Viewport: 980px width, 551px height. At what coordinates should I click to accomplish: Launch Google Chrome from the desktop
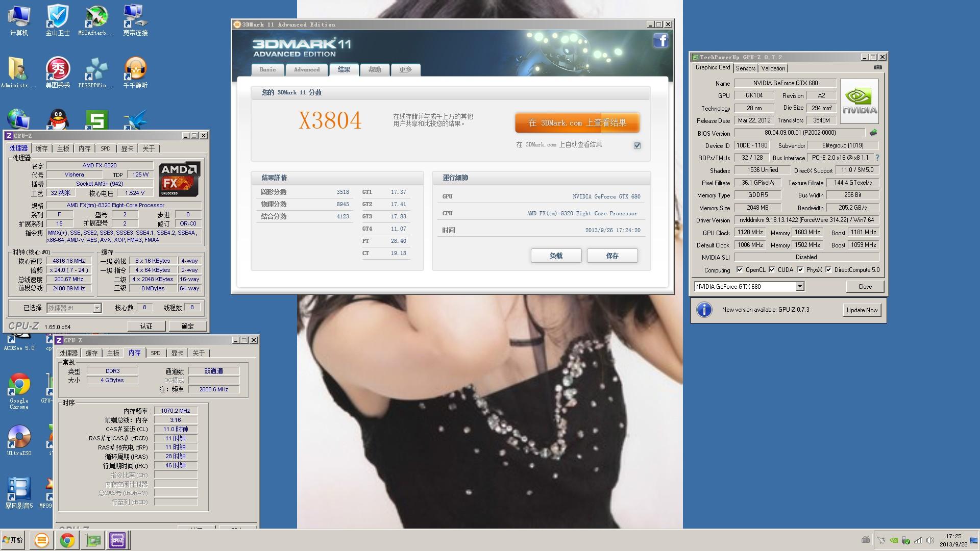(19, 391)
